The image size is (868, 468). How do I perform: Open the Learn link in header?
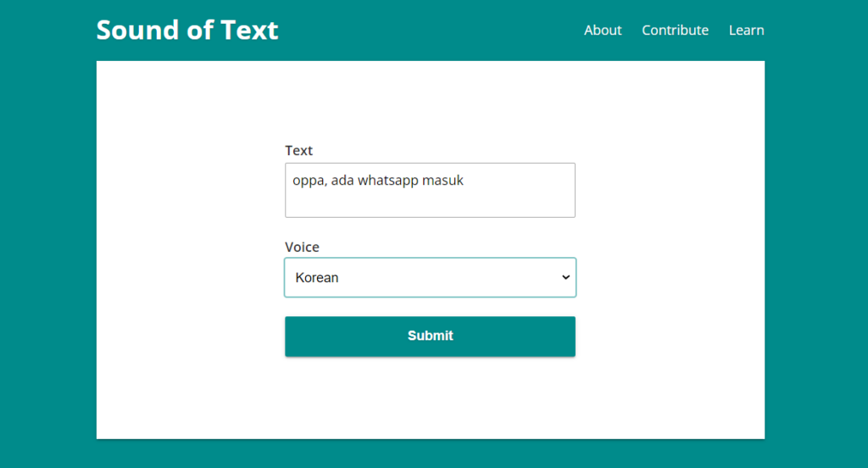point(746,31)
